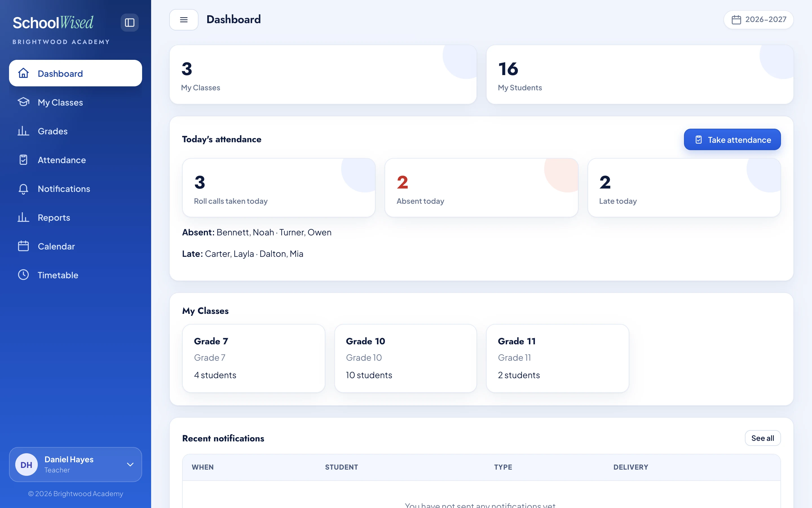
Task: Click the DH avatar circle
Action: 27,465
